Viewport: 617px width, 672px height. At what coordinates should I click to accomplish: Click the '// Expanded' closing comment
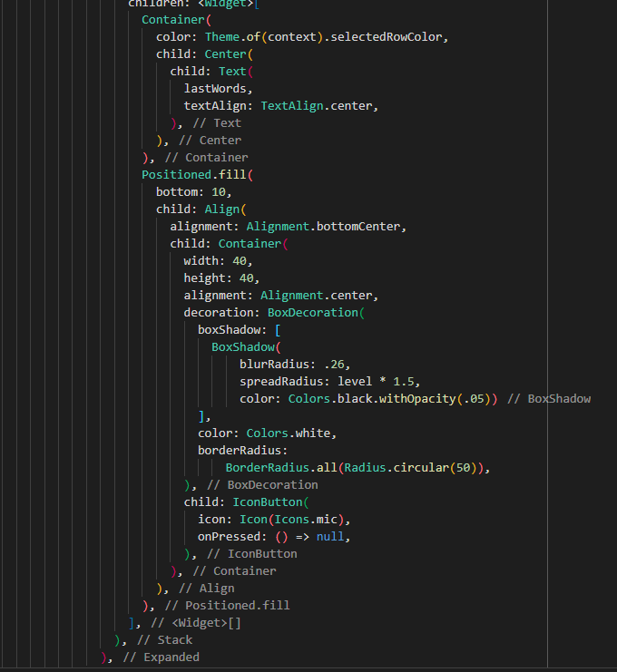(x=162, y=657)
